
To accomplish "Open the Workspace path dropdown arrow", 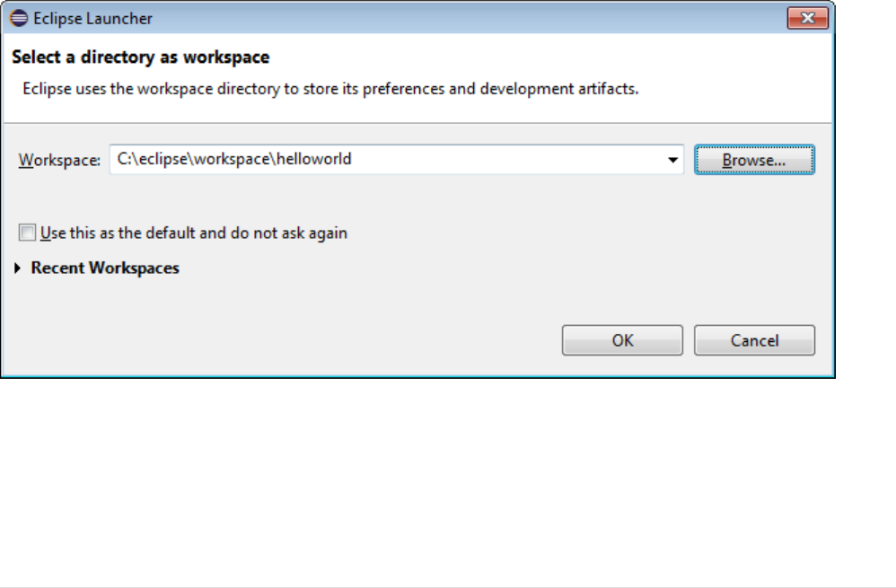I will [672, 160].
